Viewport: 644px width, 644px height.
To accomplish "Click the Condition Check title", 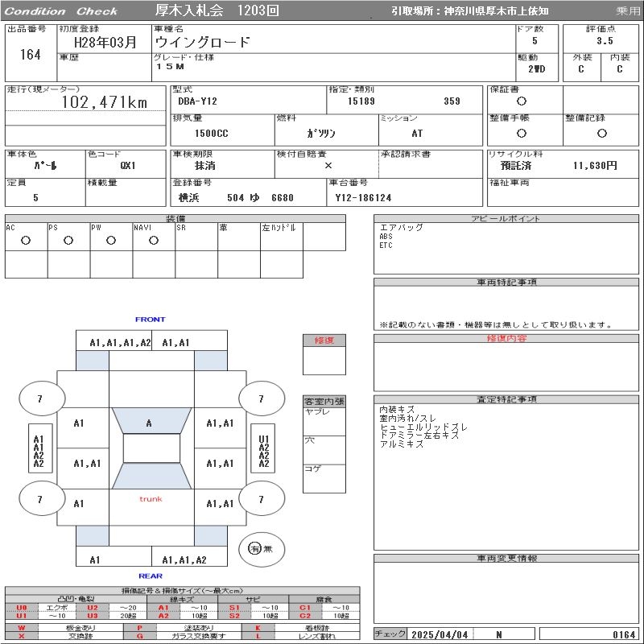I will pyautogui.click(x=61, y=11).
